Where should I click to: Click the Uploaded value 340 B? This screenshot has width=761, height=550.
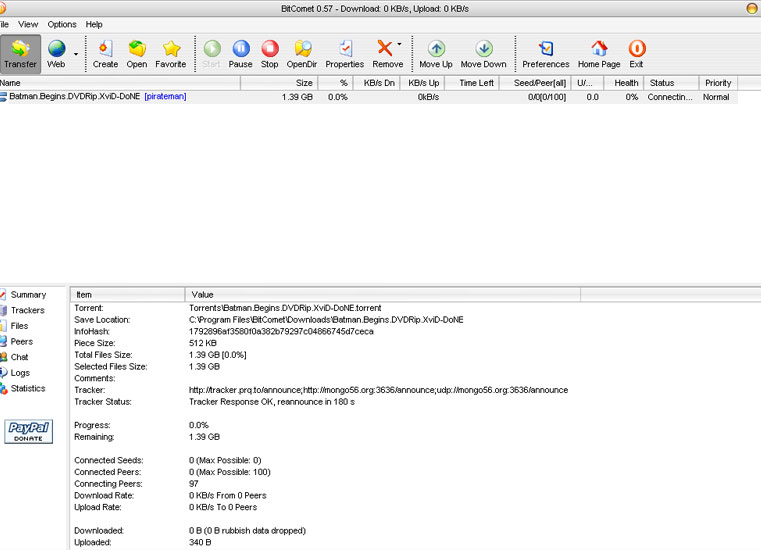click(x=200, y=542)
